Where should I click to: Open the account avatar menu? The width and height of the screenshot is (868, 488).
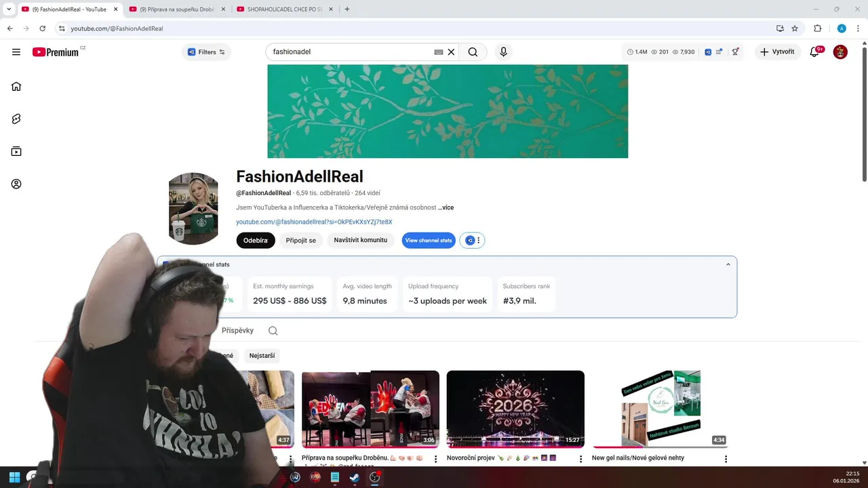(840, 52)
